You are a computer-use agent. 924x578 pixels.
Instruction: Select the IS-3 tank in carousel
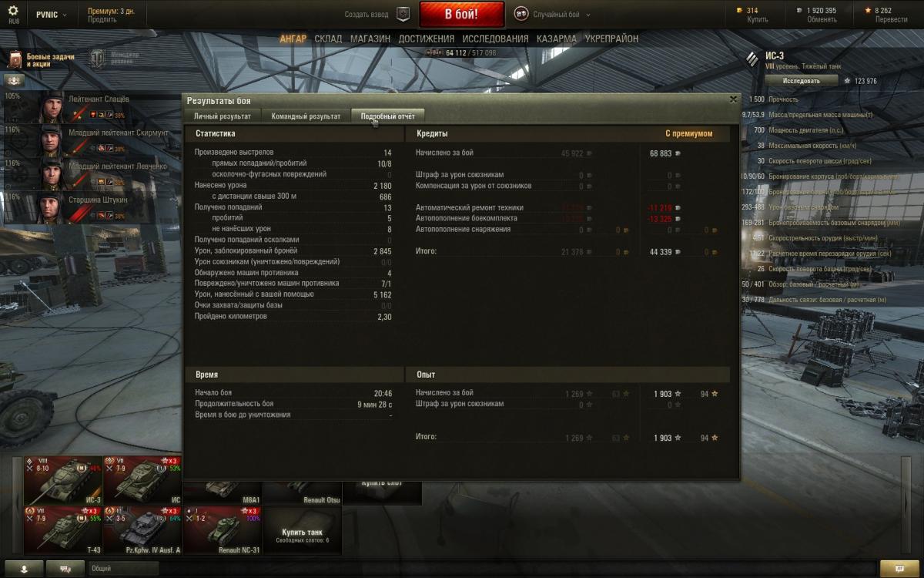pyautogui.click(x=62, y=480)
